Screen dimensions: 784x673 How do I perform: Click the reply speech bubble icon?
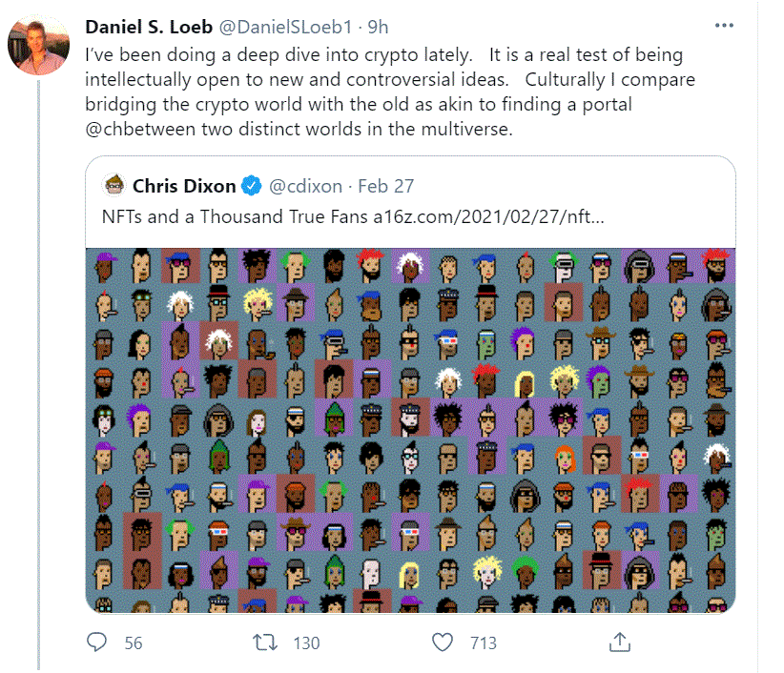(98, 642)
